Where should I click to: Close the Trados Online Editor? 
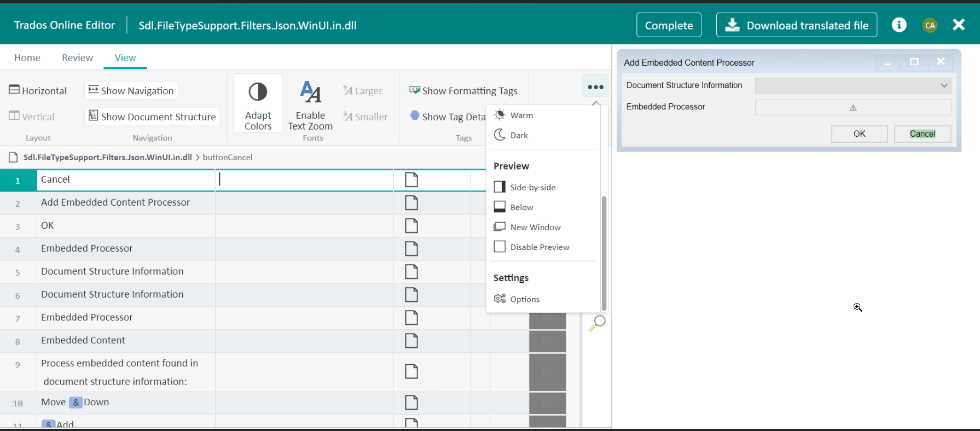click(959, 25)
